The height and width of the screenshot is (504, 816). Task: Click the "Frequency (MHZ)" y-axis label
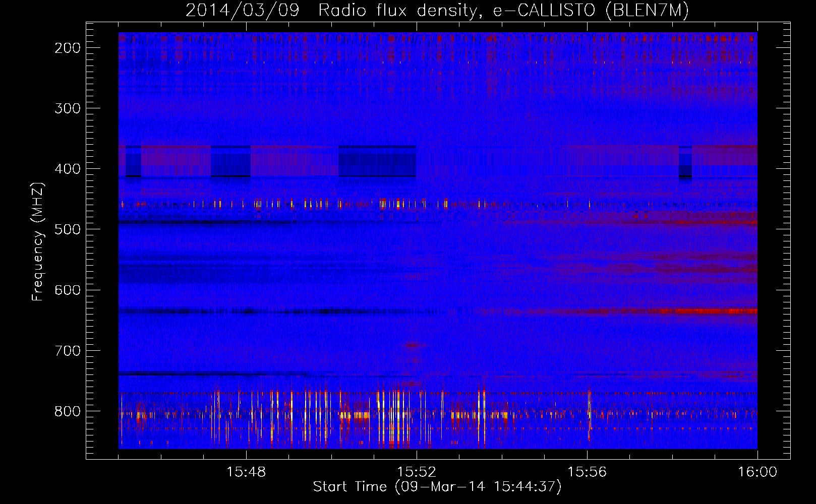(38, 242)
